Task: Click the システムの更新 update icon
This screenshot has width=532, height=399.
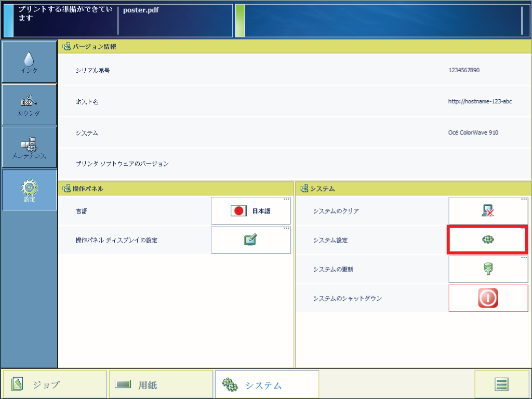Action: click(488, 269)
